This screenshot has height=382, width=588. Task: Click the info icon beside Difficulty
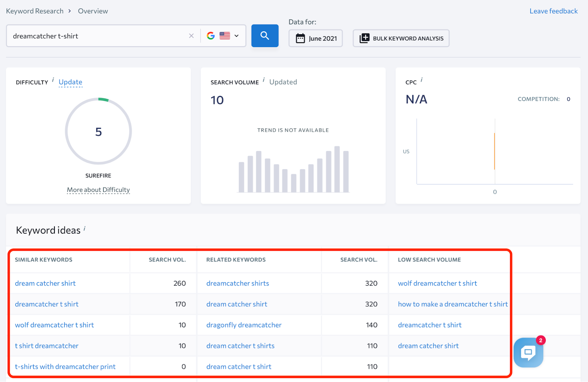pos(53,80)
